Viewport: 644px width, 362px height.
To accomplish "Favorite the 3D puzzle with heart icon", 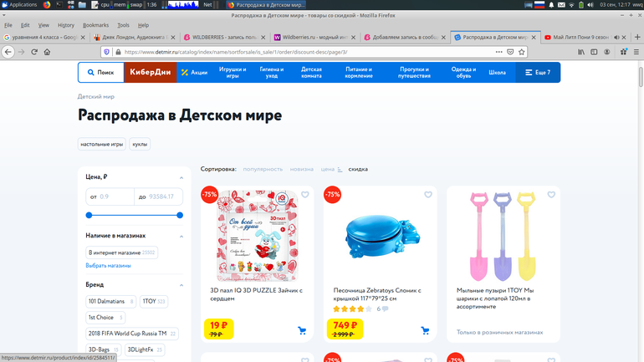I will pyautogui.click(x=305, y=196).
